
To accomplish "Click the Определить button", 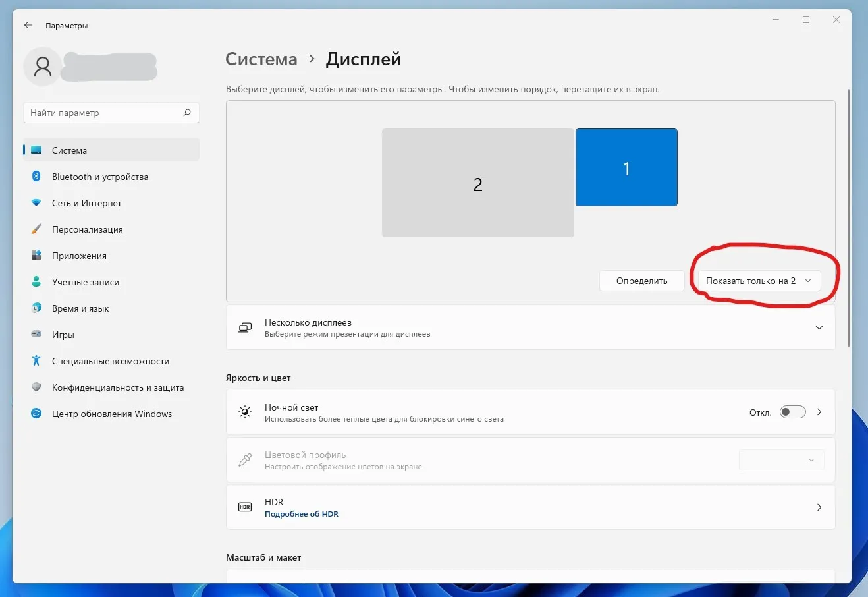I will pyautogui.click(x=641, y=281).
